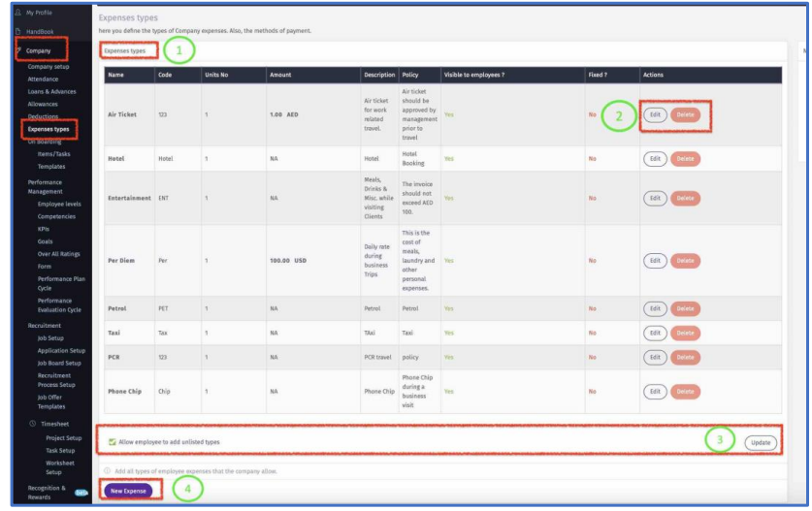Screen dimensions: 812x511
Task: Click the Timesheet clock icon
Action: coord(32,423)
